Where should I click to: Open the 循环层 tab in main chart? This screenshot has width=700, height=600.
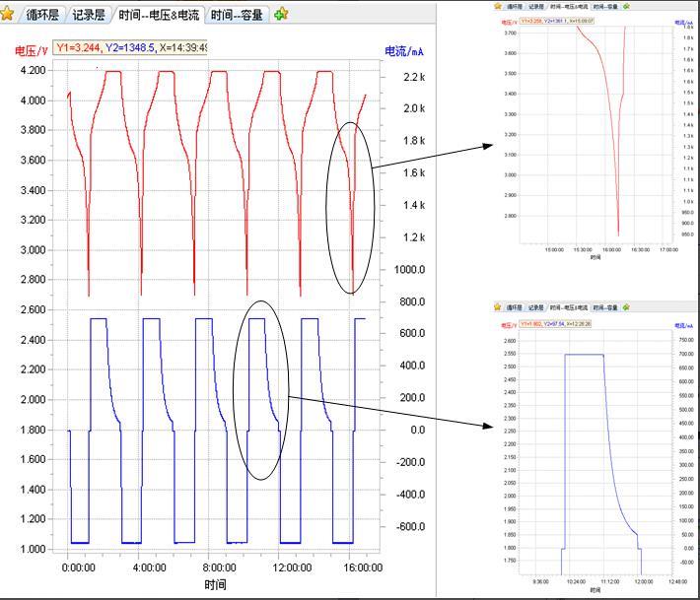[x=41, y=16]
